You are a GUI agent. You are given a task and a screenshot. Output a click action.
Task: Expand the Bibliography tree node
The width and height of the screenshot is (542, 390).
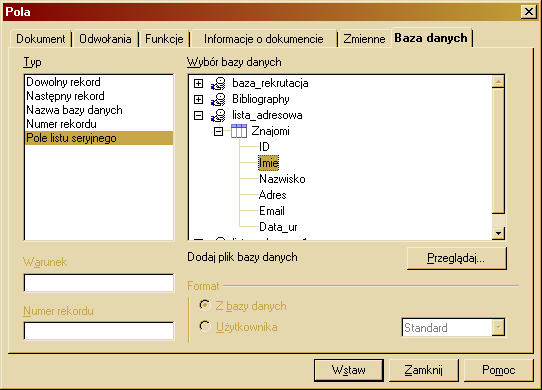click(198, 99)
